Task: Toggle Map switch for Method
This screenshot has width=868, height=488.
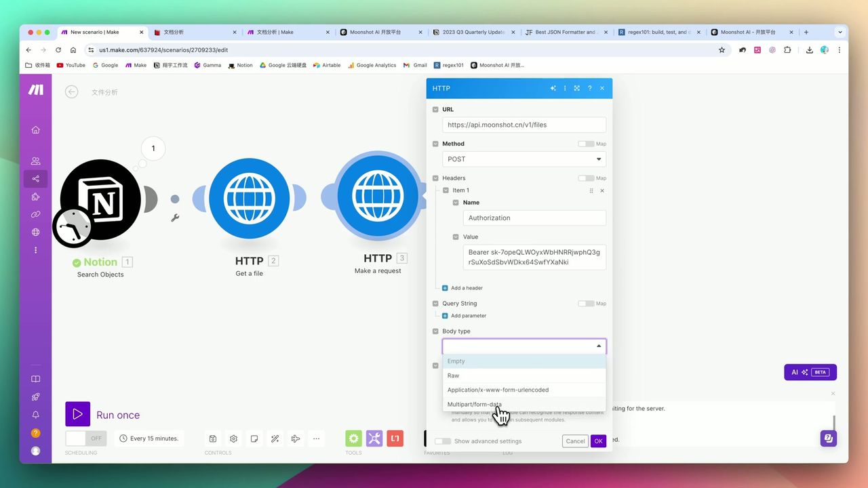Action: 586,144
